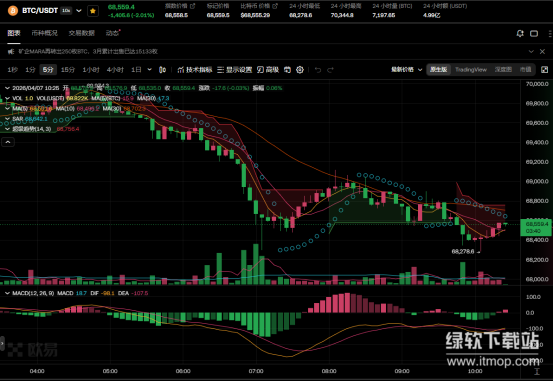Switch to the 图表 chart tab

pos(14,33)
